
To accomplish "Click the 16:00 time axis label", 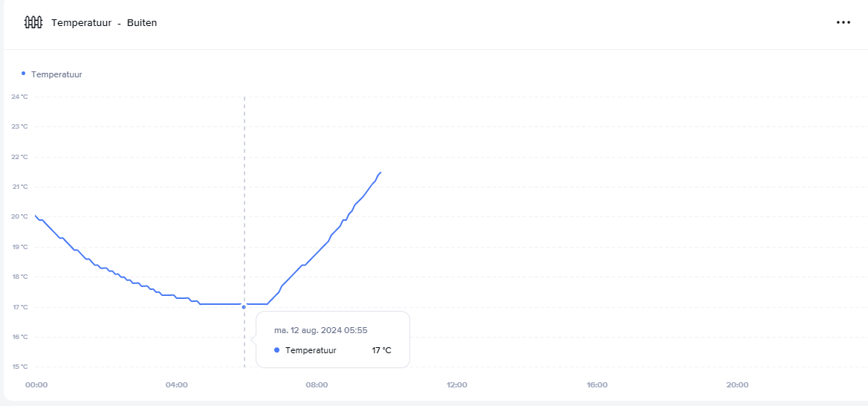I will click(x=597, y=385).
